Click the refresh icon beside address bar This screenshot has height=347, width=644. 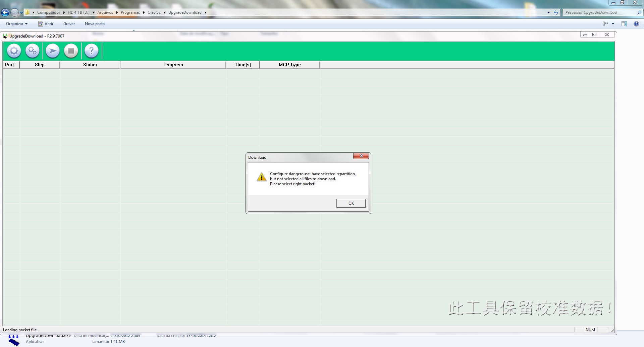(556, 13)
